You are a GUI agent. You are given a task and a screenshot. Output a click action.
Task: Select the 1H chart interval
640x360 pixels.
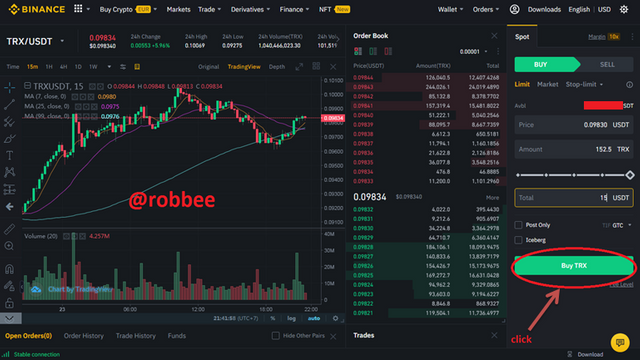point(49,67)
